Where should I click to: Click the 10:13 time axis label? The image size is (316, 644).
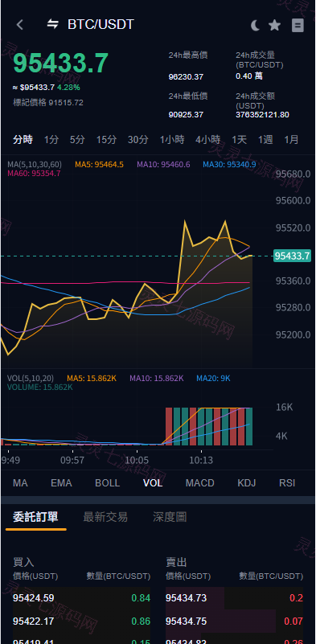[201, 461]
